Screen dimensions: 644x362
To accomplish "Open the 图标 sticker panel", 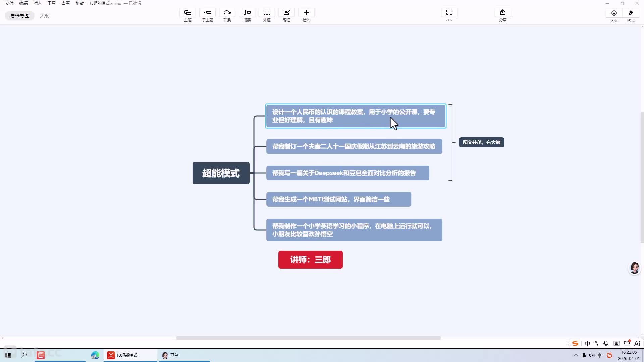I will coord(614,13).
